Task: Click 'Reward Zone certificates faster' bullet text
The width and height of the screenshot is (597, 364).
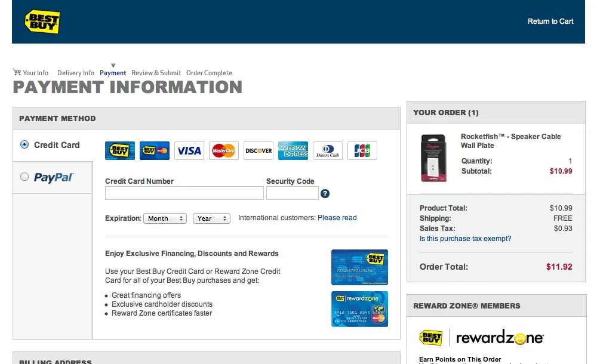Action: coord(162,313)
